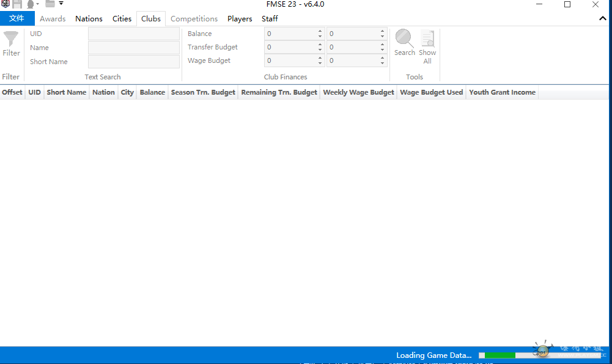
Task: Click the Short Name input field
Action: click(x=134, y=62)
